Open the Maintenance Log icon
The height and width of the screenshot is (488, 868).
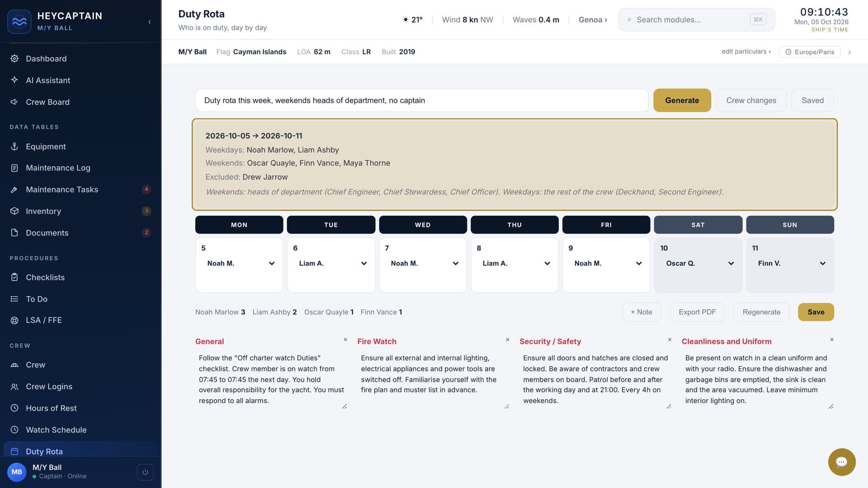(15, 168)
